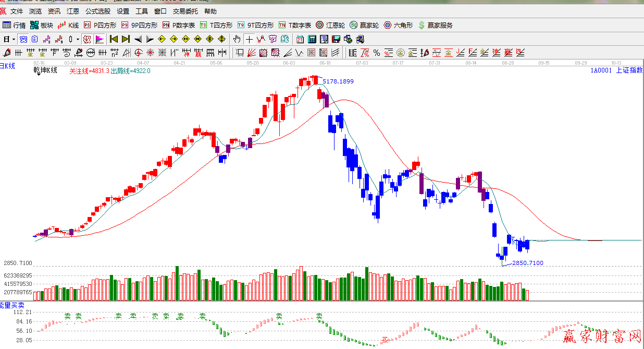
Task: Toggle the highlighted red pattern toolbar button
Action: 87,39
